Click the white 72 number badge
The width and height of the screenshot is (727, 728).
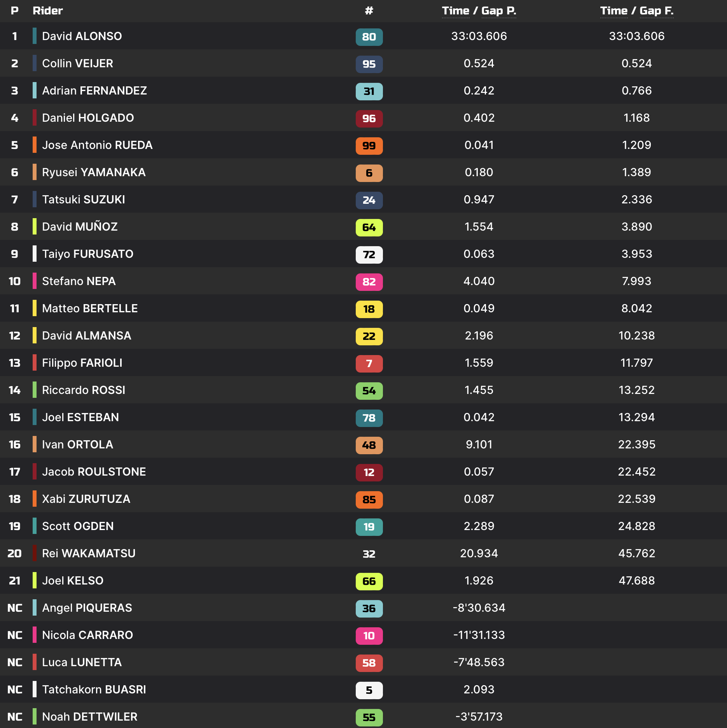369,255
